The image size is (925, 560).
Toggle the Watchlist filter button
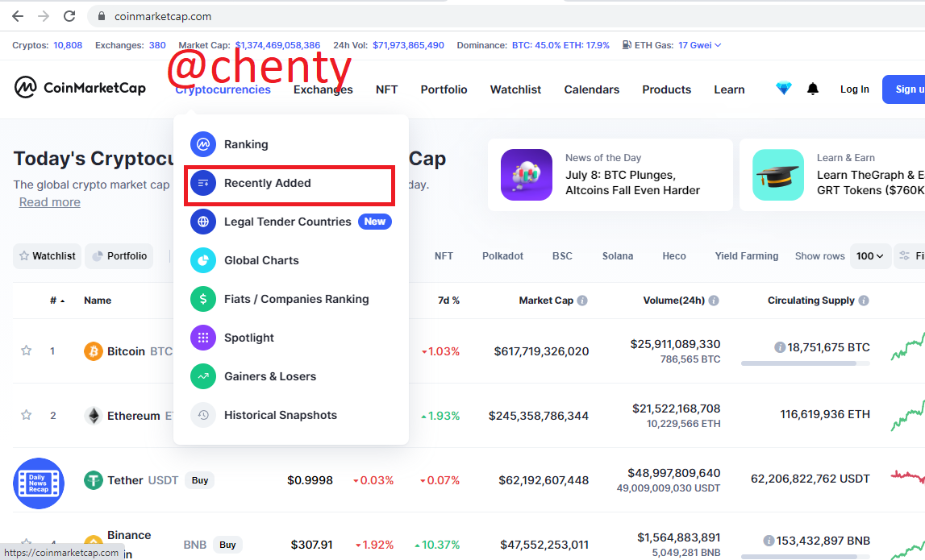point(48,256)
